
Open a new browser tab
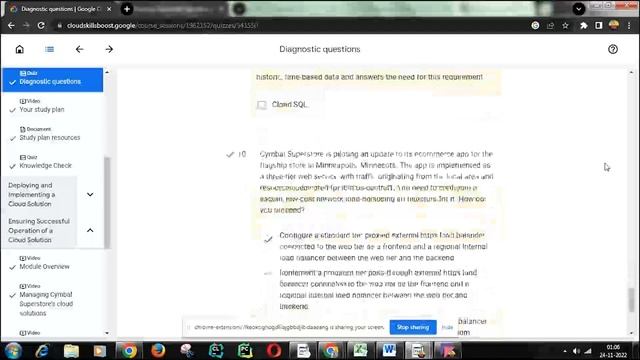[127, 9]
